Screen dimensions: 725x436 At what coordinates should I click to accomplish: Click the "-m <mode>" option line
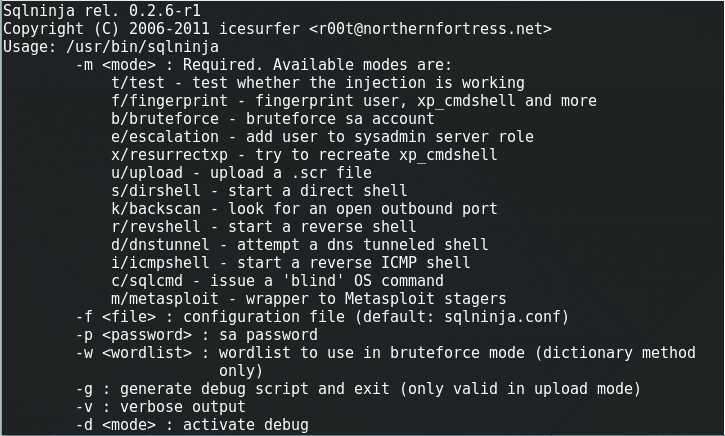point(264,65)
